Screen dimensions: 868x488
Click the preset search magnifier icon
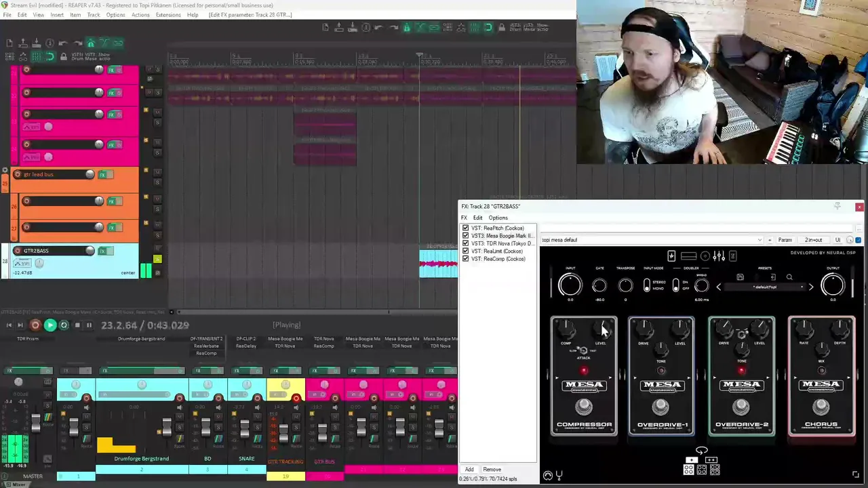(x=789, y=277)
